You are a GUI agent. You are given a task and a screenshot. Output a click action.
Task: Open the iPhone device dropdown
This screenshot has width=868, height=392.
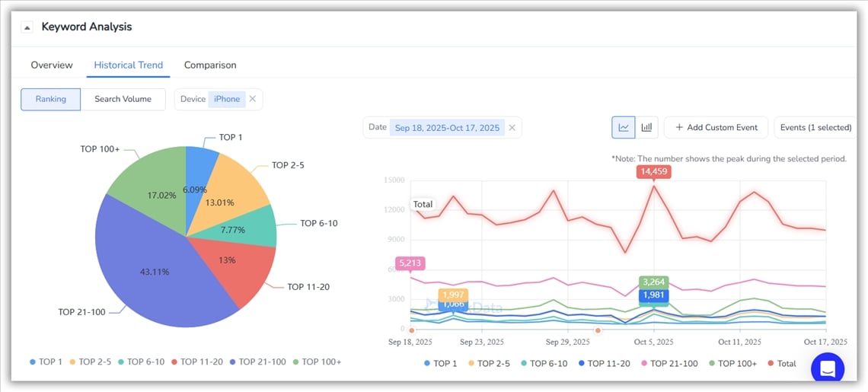pos(226,99)
